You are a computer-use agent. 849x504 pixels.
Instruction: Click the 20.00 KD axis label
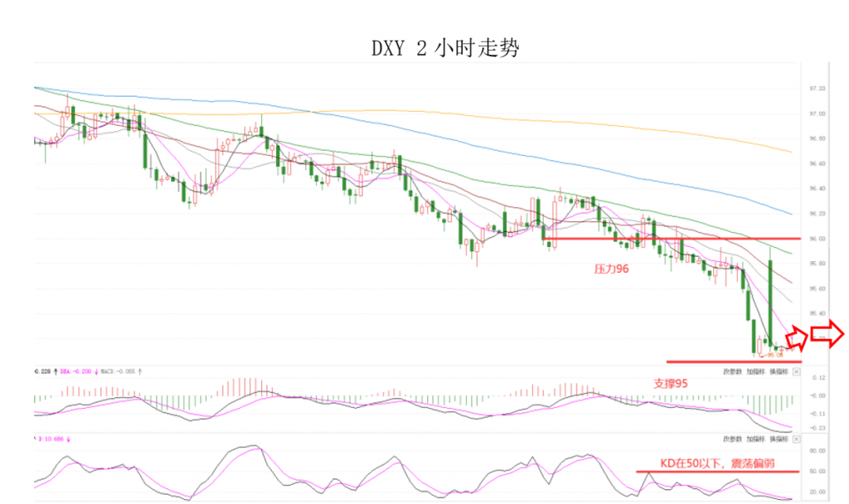tap(817, 492)
